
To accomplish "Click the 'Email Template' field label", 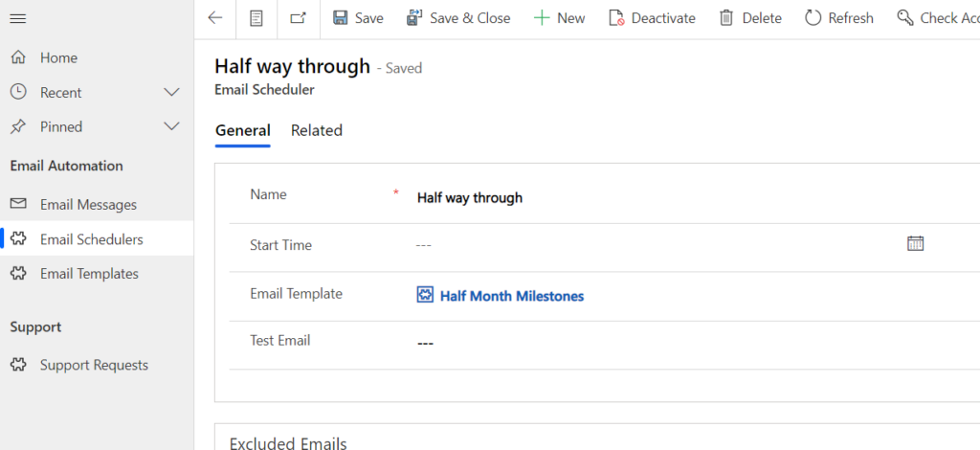I will point(297,294).
